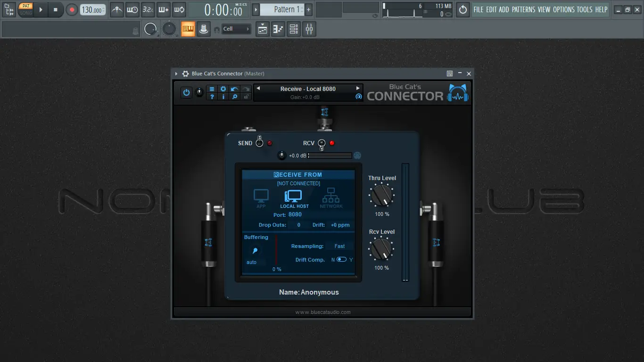This screenshot has width=644, height=362.
Task: Open the PATTERNS menu
Action: (x=523, y=9)
